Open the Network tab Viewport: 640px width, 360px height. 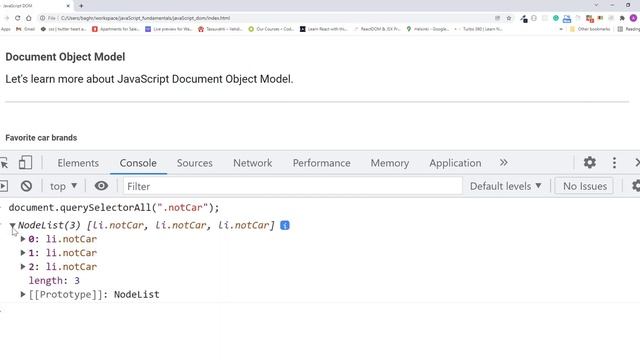pos(253,163)
